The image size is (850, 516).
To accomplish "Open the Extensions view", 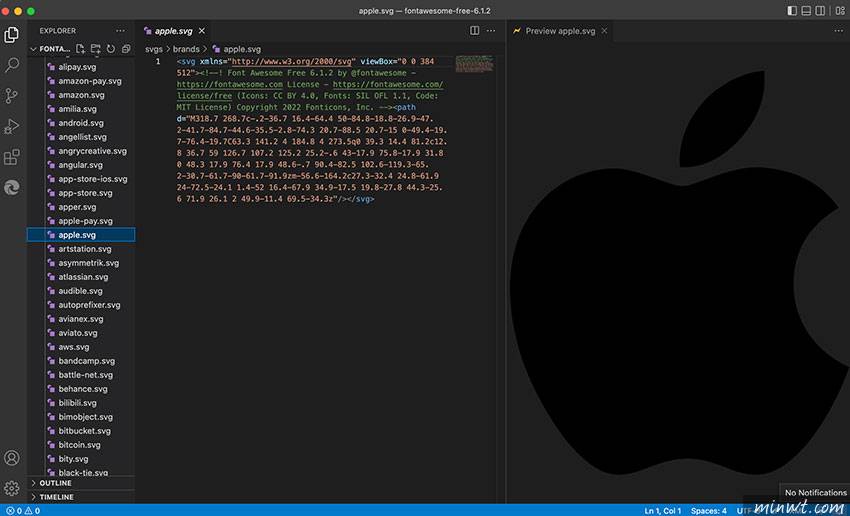I will [12, 157].
